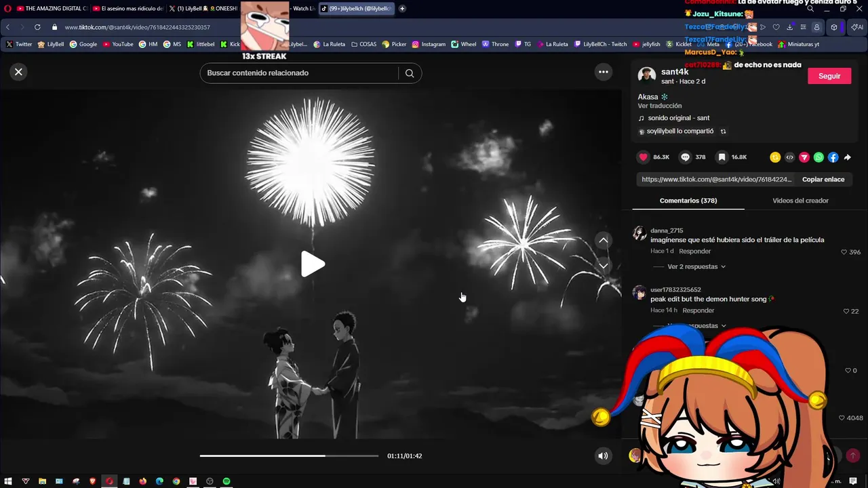Open the COSAS bookmarks folder
This screenshot has width=868, height=488.
tap(363, 44)
